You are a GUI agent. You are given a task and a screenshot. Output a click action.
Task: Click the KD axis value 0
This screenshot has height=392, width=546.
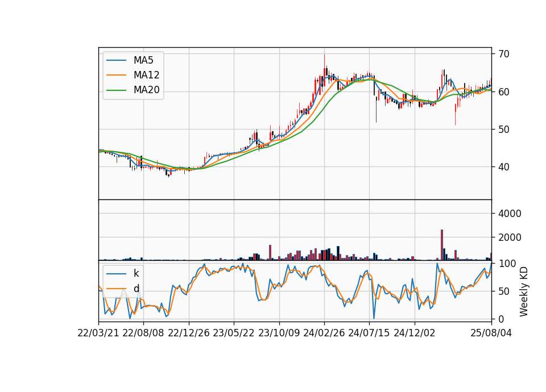(x=500, y=319)
